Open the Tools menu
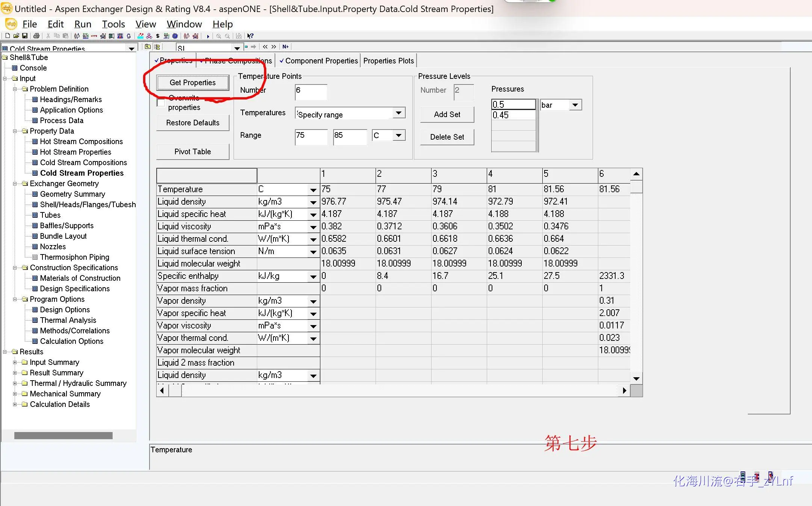Image resolution: width=812 pixels, height=506 pixels. tap(113, 24)
